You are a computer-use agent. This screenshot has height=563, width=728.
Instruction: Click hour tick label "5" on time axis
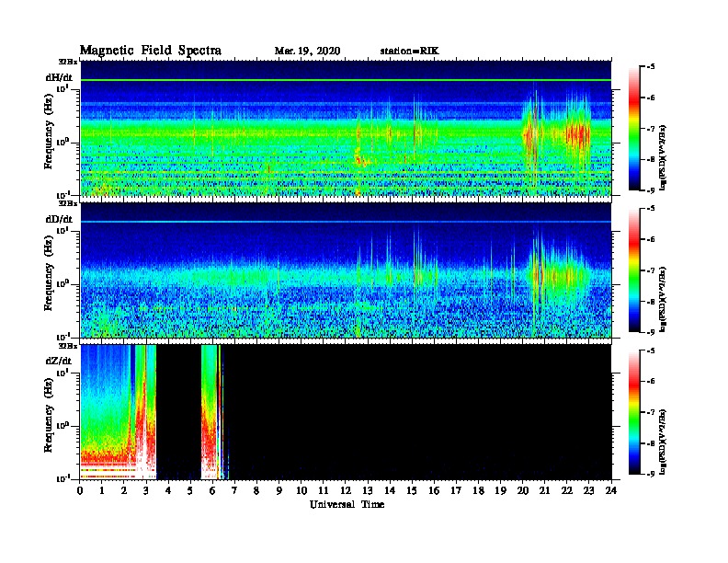pyautogui.click(x=190, y=490)
